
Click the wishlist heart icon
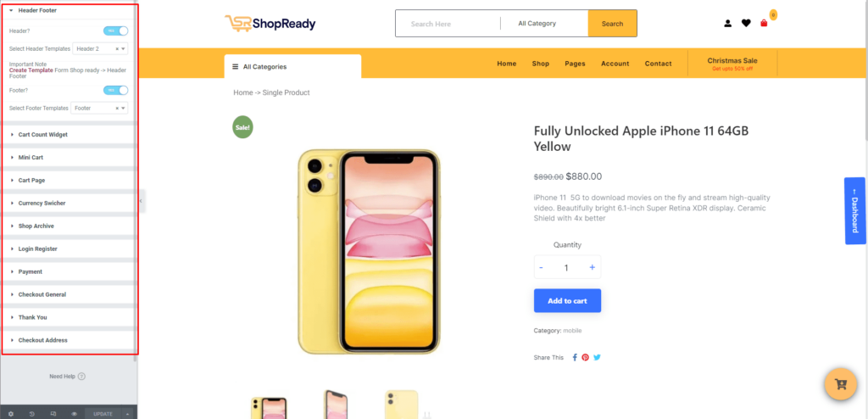(746, 23)
